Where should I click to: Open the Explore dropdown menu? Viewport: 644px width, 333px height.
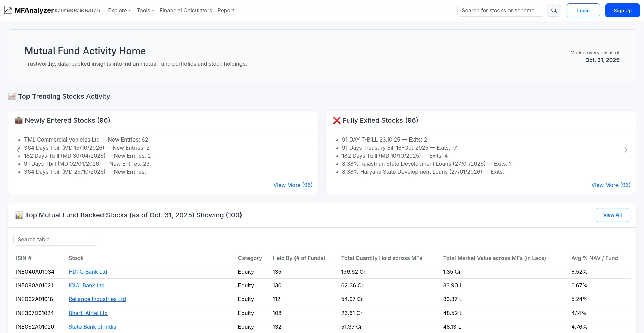tap(119, 10)
